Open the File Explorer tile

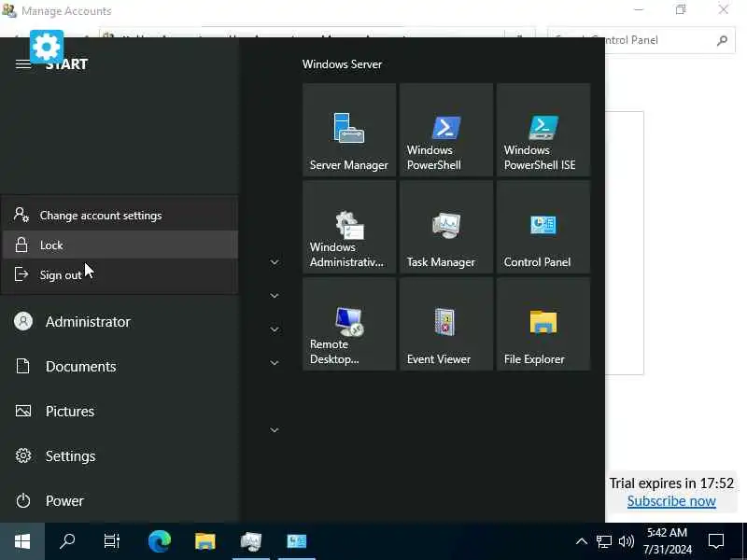(543, 324)
